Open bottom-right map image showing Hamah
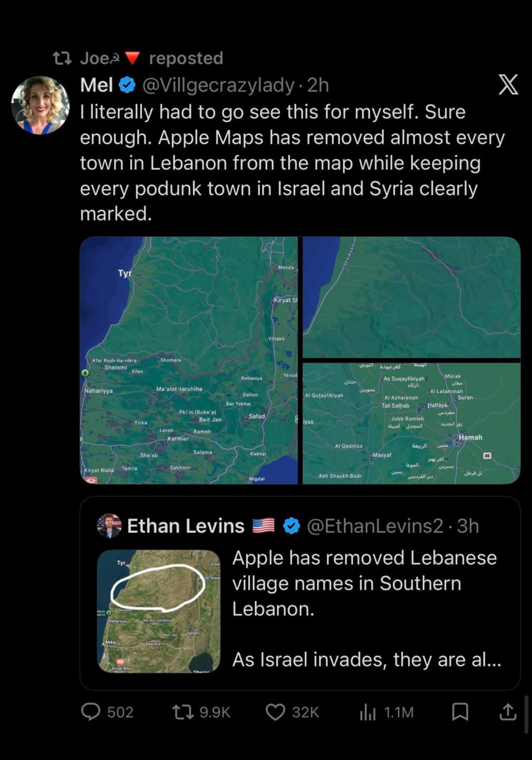532x760 pixels. pos(411,423)
